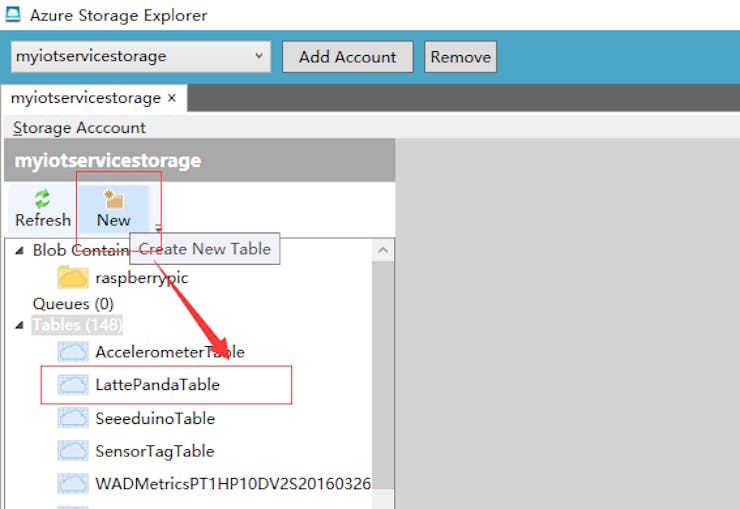Click the AccelerometerTable cloud icon
The width and height of the screenshot is (740, 509).
tap(73, 351)
